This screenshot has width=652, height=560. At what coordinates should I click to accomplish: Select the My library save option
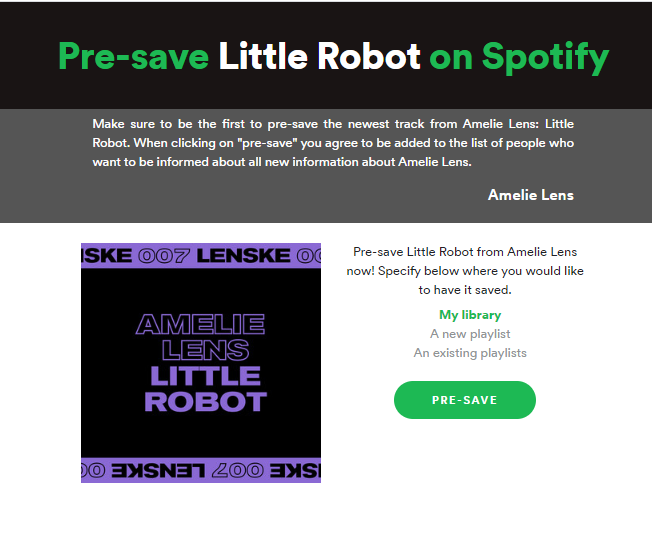tap(470, 315)
